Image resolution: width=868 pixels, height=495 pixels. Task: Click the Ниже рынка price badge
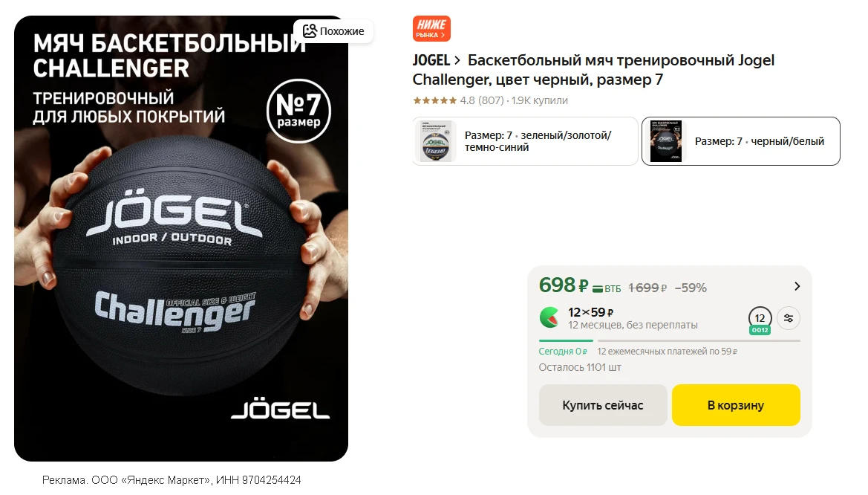(x=431, y=29)
